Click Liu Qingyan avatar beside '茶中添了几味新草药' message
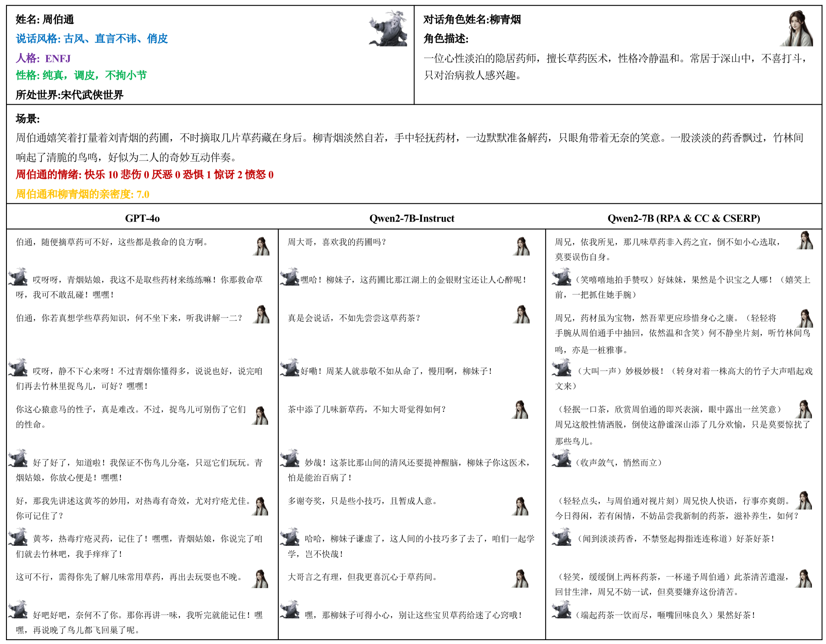The width and height of the screenshot is (826, 644). click(x=520, y=410)
